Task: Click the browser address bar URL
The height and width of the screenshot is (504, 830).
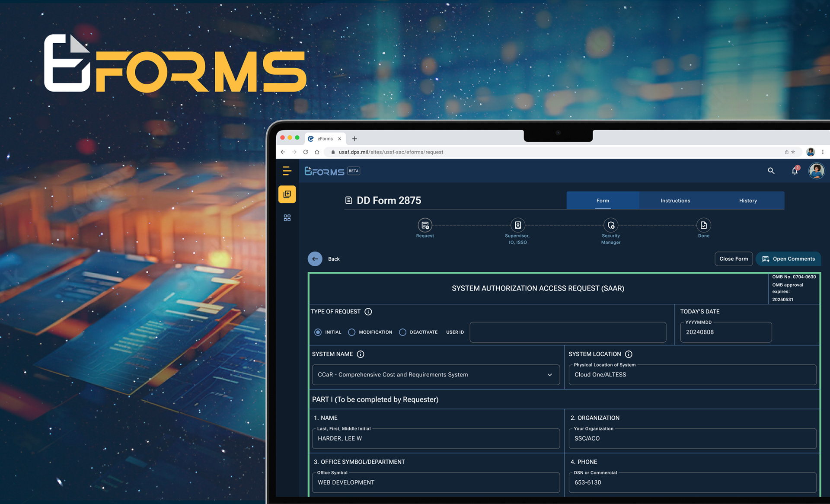Action: pos(391,152)
